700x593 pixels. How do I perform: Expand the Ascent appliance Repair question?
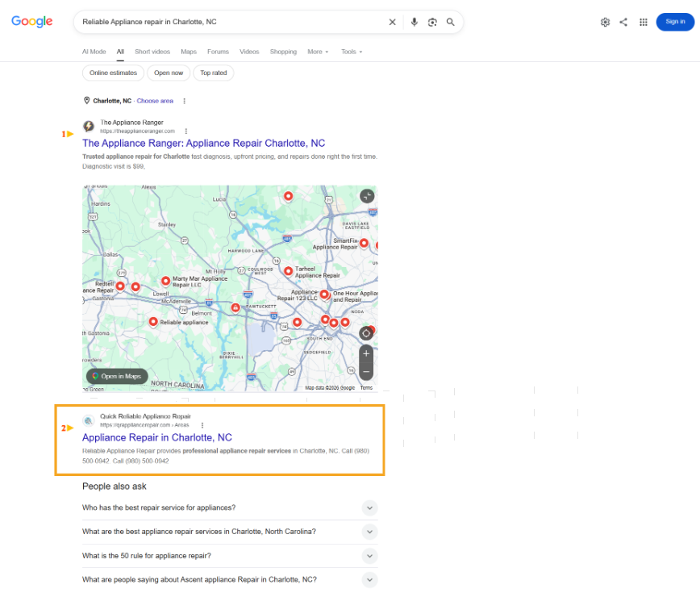click(x=230, y=579)
